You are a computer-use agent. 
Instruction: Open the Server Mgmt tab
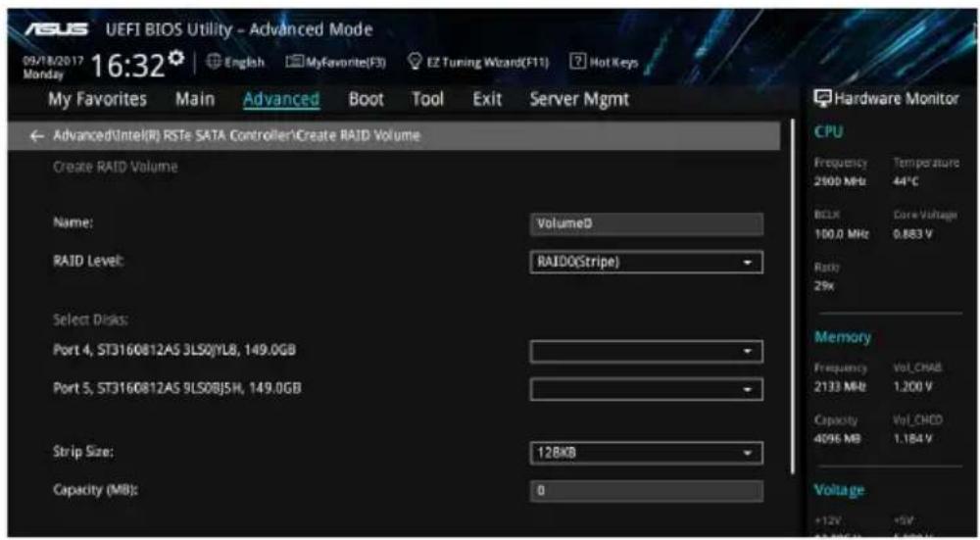click(579, 99)
